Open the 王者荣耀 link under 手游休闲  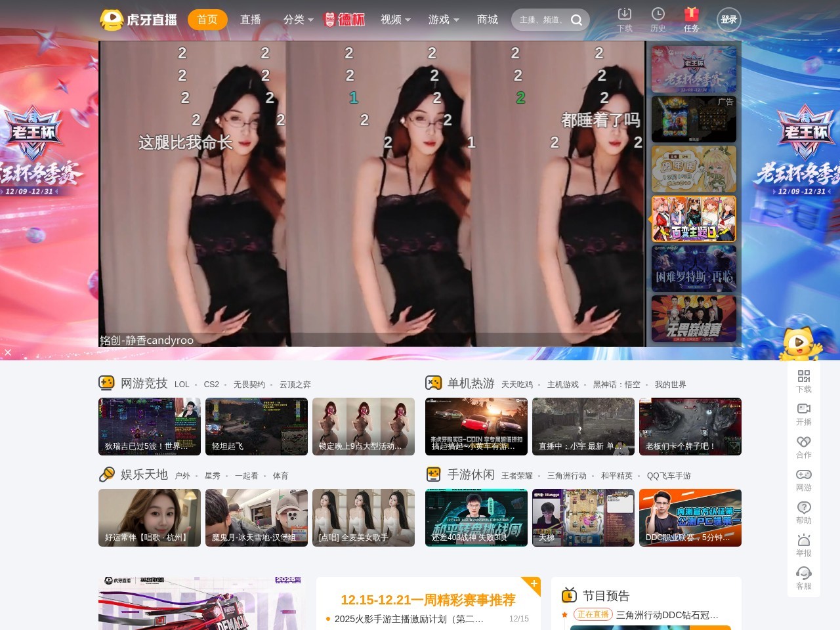pyautogui.click(x=517, y=476)
